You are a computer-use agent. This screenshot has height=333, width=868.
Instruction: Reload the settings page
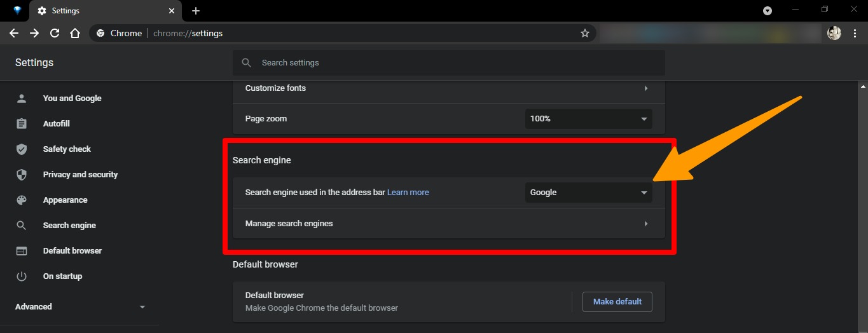coord(55,33)
